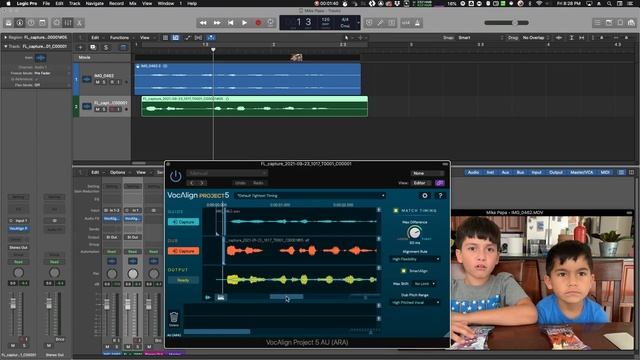Viewport: 640px width, 360px height.
Task: Click the Duplicate Track icon
Action: coord(93,47)
